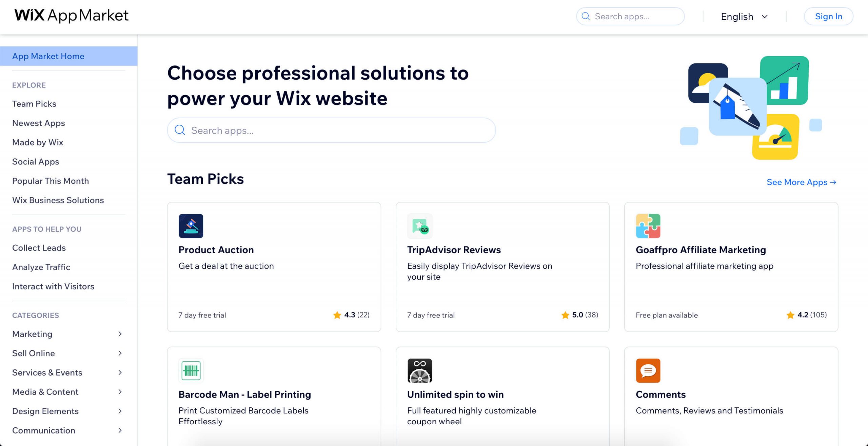Screen dimensions: 868x446
Task: Click the Goaffpro puzzle piece icon
Action: point(648,226)
